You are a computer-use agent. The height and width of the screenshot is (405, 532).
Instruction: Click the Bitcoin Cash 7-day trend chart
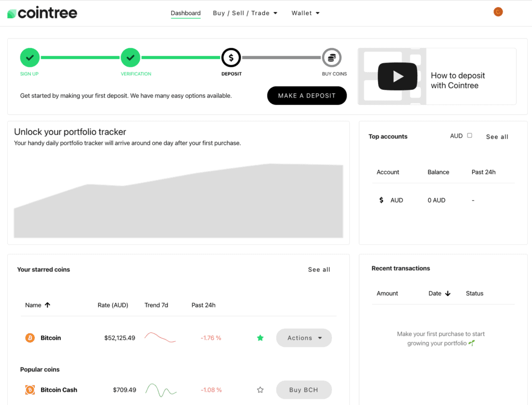pyautogui.click(x=161, y=390)
